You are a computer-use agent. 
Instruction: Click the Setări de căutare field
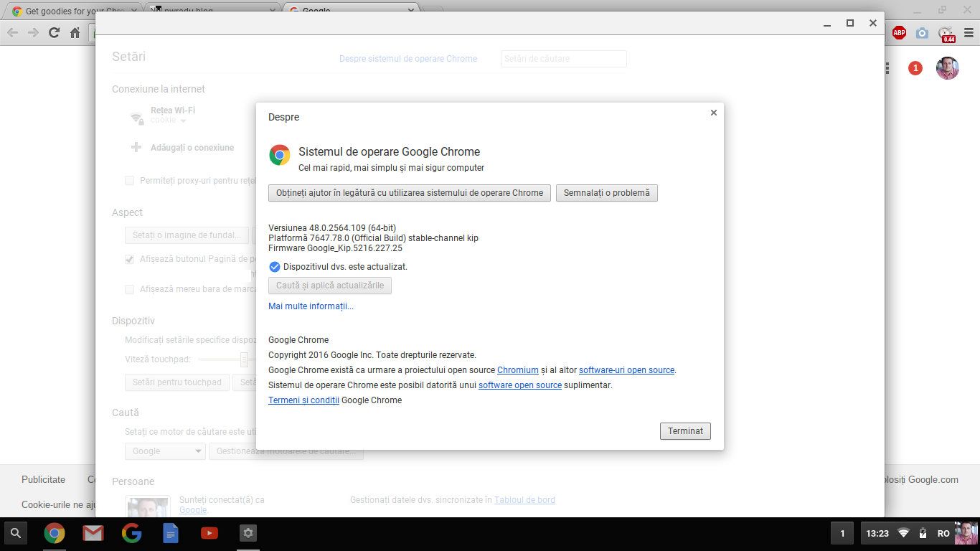564,59
